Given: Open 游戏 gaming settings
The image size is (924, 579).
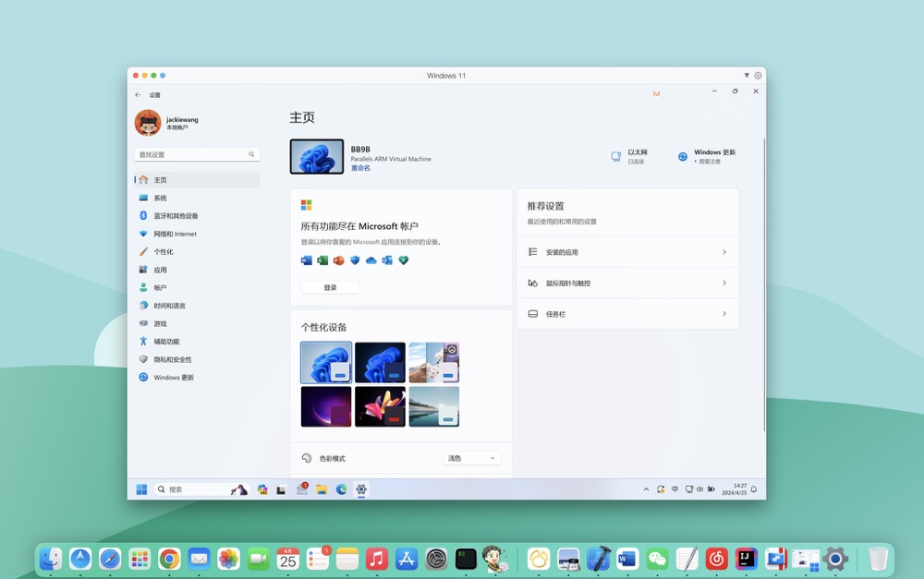Looking at the screenshot, I should 197,323.
